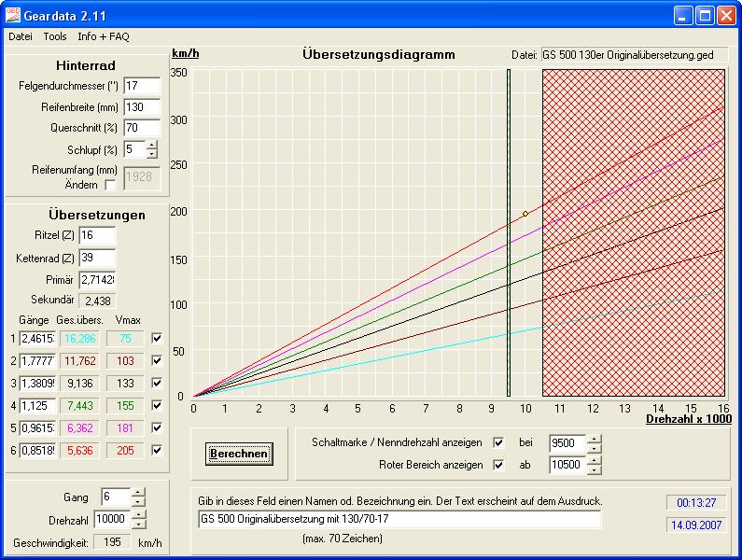Disable the Roter Bereich anzeigen checkbox
This screenshot has height=560, width=742.
pos(499,464)
